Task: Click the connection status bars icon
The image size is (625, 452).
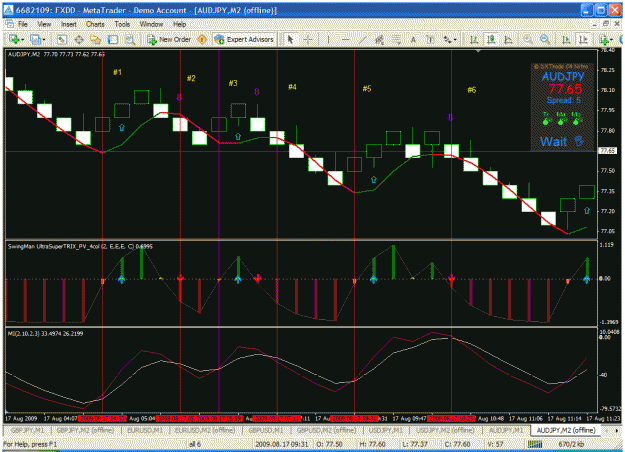Action: (535, 444)
